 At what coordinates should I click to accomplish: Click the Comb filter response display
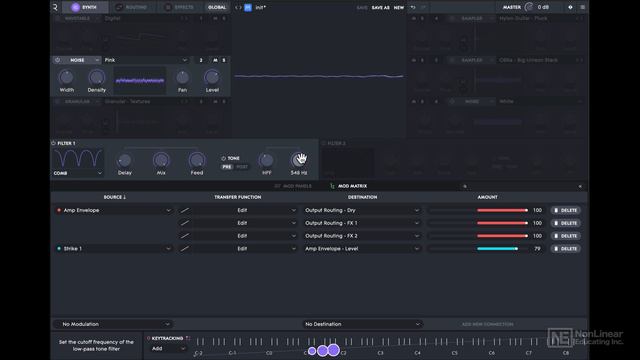78,158
